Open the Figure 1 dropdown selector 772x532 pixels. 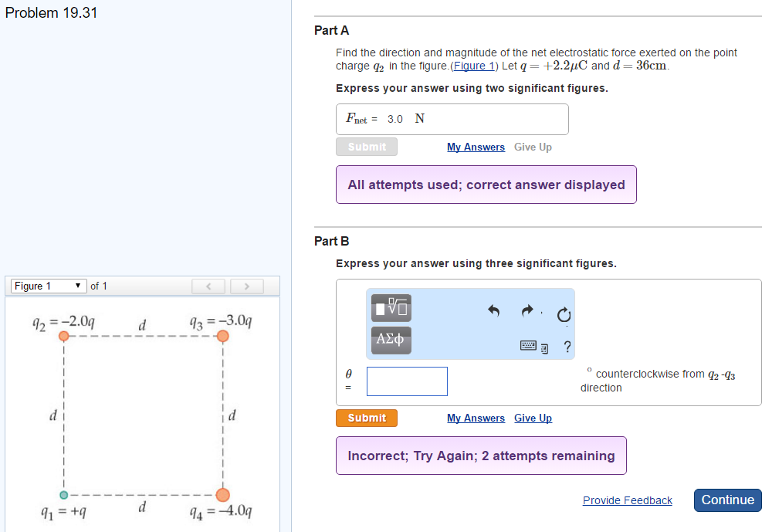tap(46, 286)
